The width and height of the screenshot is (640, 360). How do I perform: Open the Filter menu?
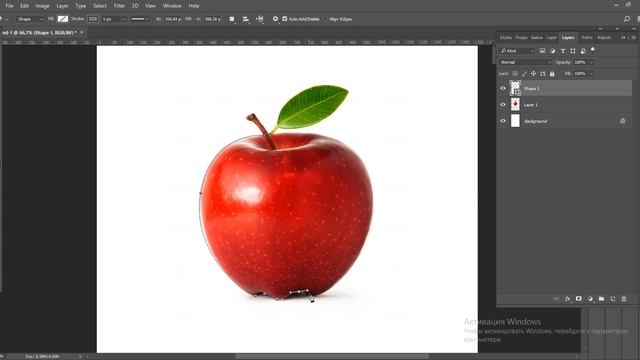click(119, 6)
